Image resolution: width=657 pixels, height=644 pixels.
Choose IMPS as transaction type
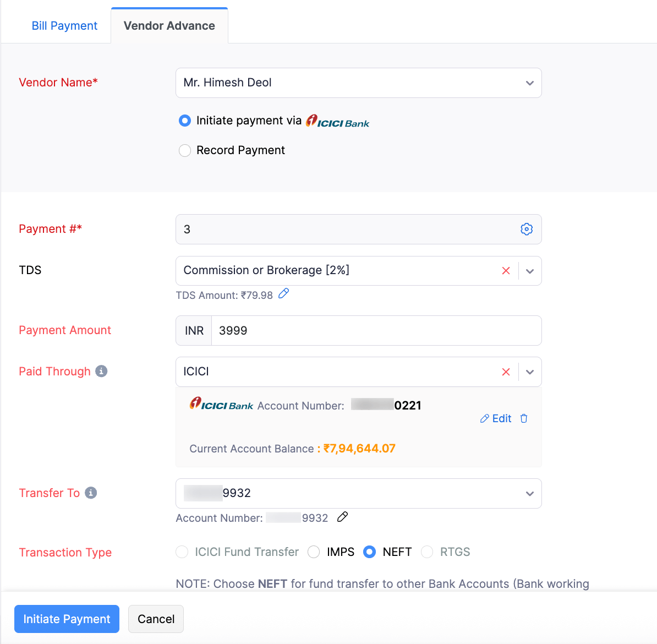point(314,552)
